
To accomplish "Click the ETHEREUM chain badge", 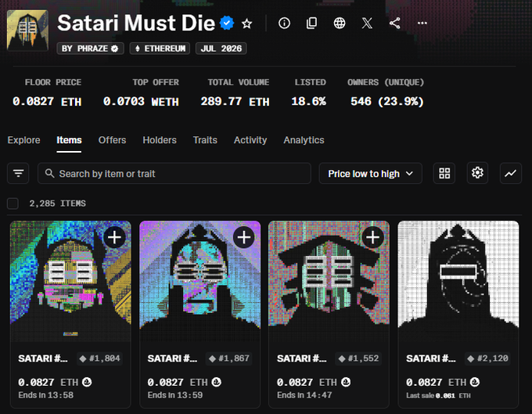I will click(x=160, y=49).
